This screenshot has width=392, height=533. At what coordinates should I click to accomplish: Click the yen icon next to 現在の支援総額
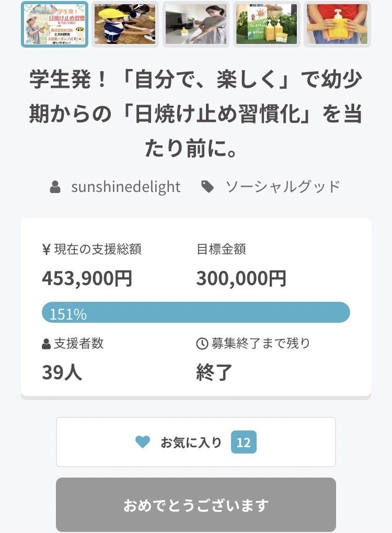tap(46, 250)
